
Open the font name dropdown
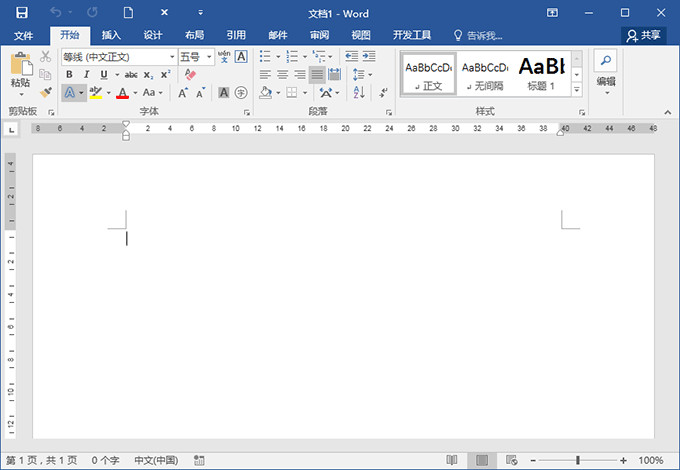171,57
